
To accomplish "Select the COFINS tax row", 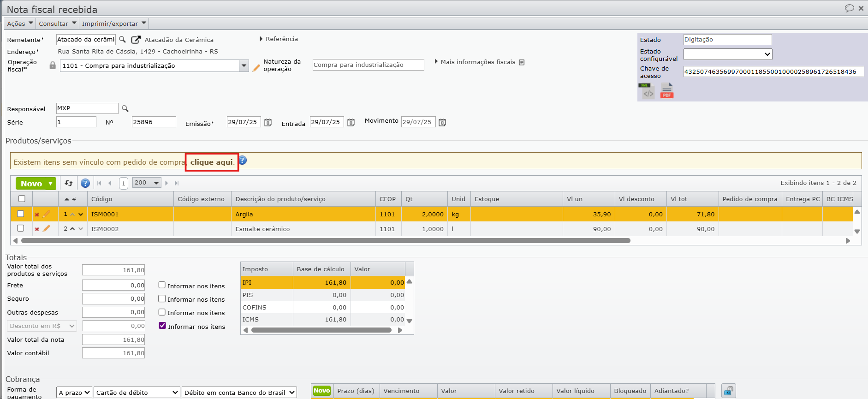I will point(322,307).
